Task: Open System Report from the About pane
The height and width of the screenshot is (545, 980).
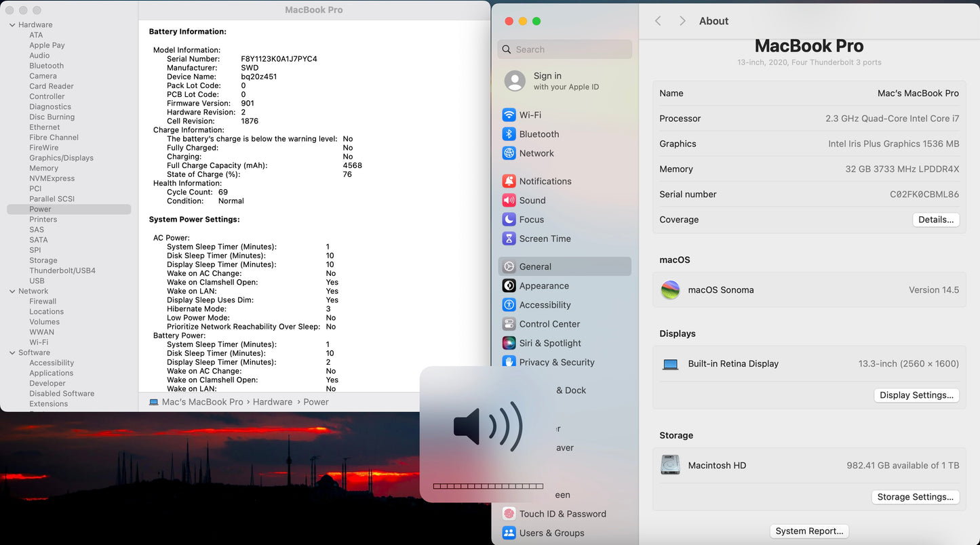Action: (809, 531)
